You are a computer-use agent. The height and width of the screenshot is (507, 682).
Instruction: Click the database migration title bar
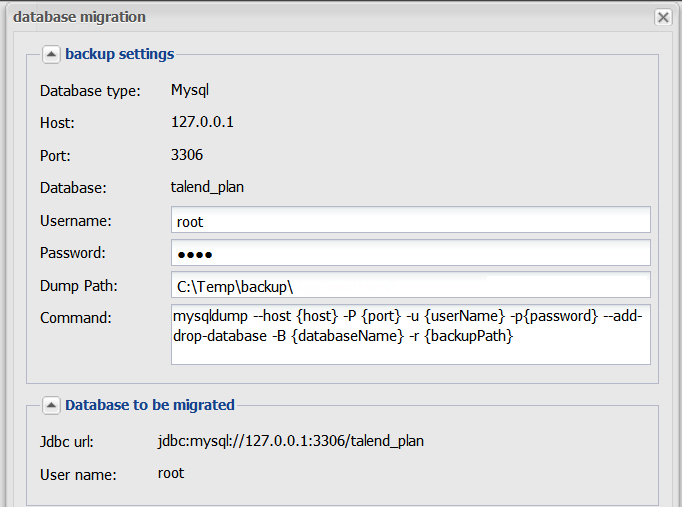point(300,17)
